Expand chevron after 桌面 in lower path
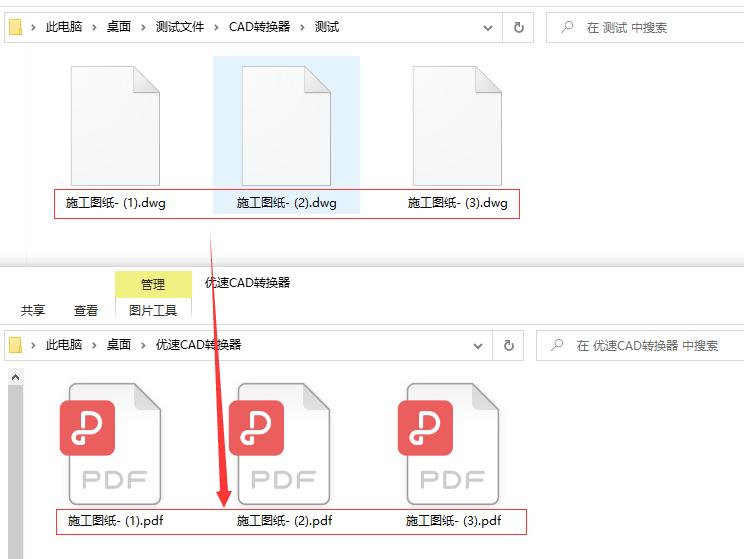The image size is (744, 559). click(x=143, y=345)
